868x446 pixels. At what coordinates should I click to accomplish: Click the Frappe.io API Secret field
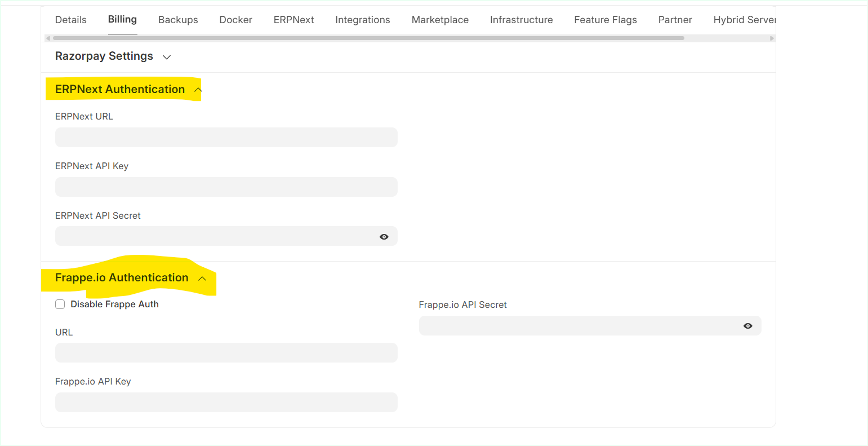coord(590,325)
